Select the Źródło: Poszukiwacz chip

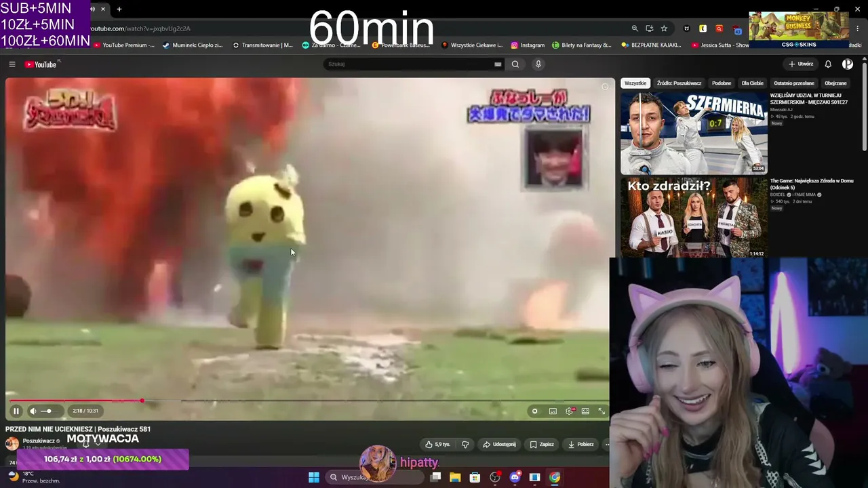click(x=679, y=83)
